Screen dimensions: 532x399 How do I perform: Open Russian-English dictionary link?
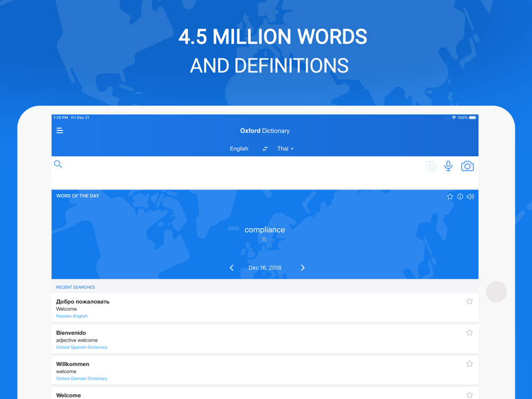pyautogui.click(x=72, y=316)
